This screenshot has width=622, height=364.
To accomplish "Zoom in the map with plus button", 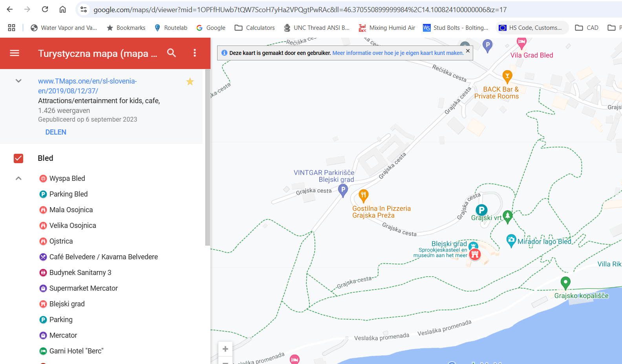I will (x=225, y=349).
